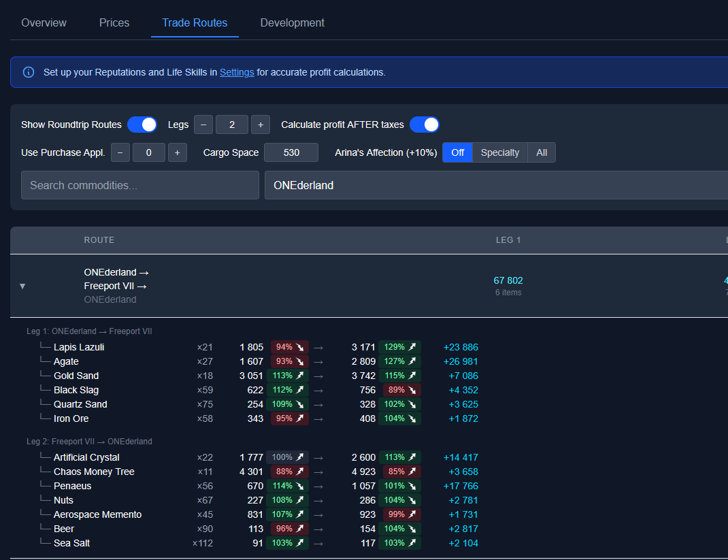The width and height of the screenshot is (728, 560).
Task: Set Arina's Affection to Off
Action: 457,153
